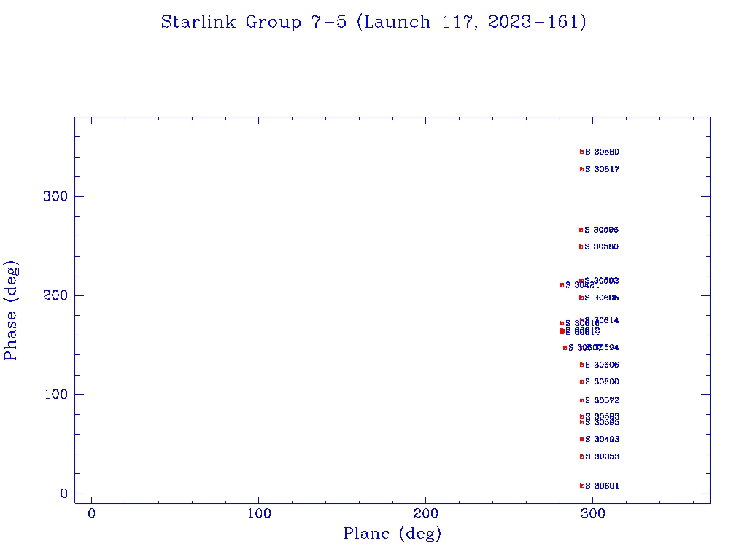Click the label S 30353
Screen dimensions: 747x560
click(x=602, y=456)
